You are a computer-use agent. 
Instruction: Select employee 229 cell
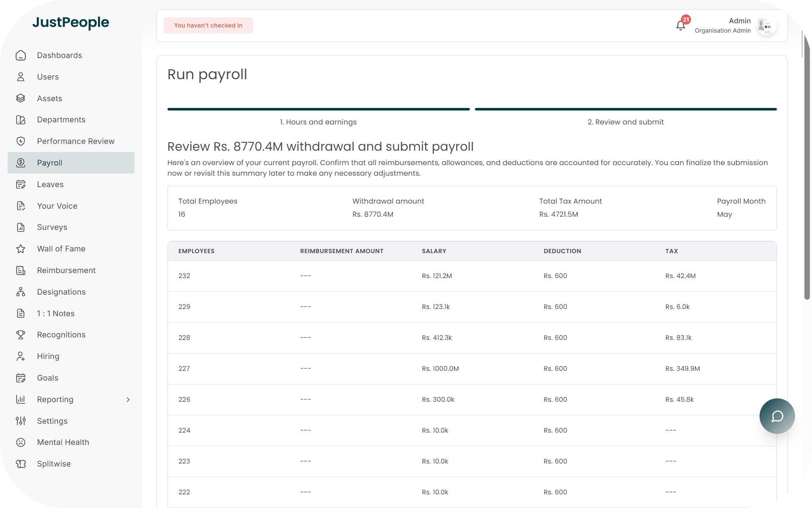pos(184,307)
